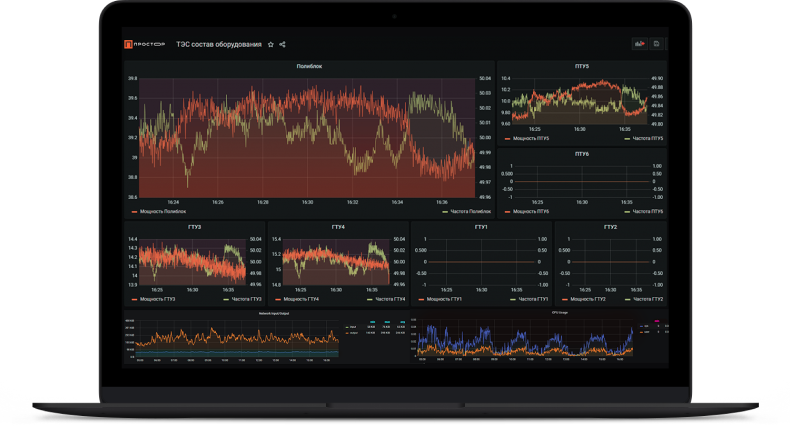Viewport: 790px width, 427px height.
Task: Click the share dashboard icon
Action: pyautogui.click(x=282, y=44)
